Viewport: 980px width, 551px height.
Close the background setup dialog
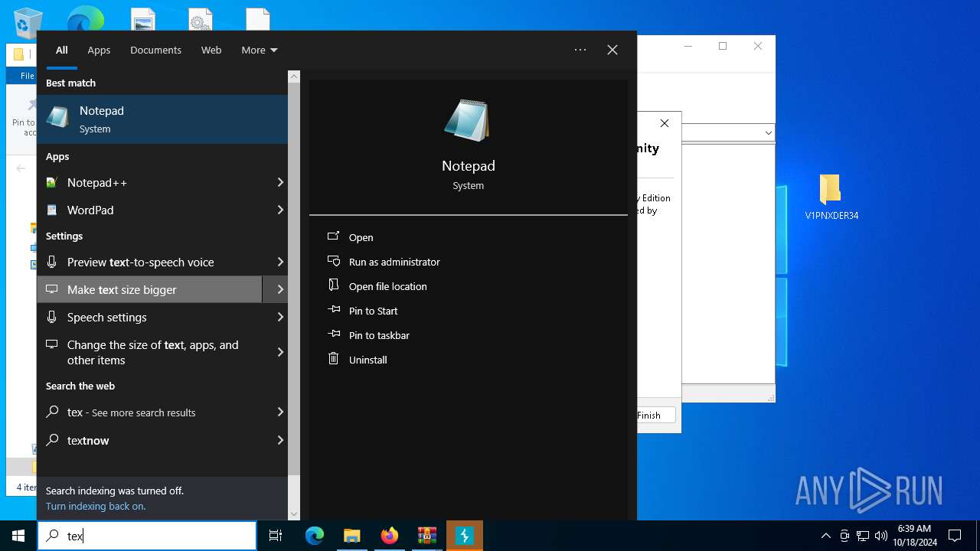(x=665, y=123)
